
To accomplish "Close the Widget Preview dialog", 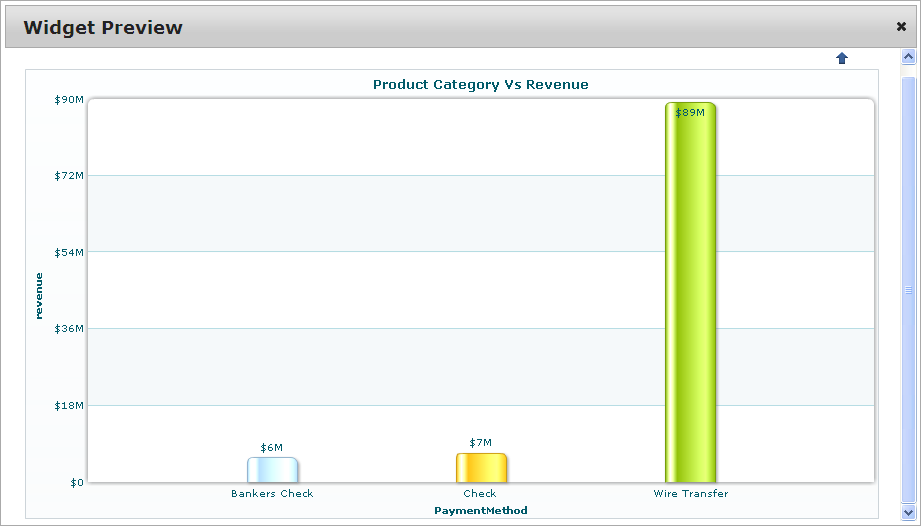I will point(901,27).
